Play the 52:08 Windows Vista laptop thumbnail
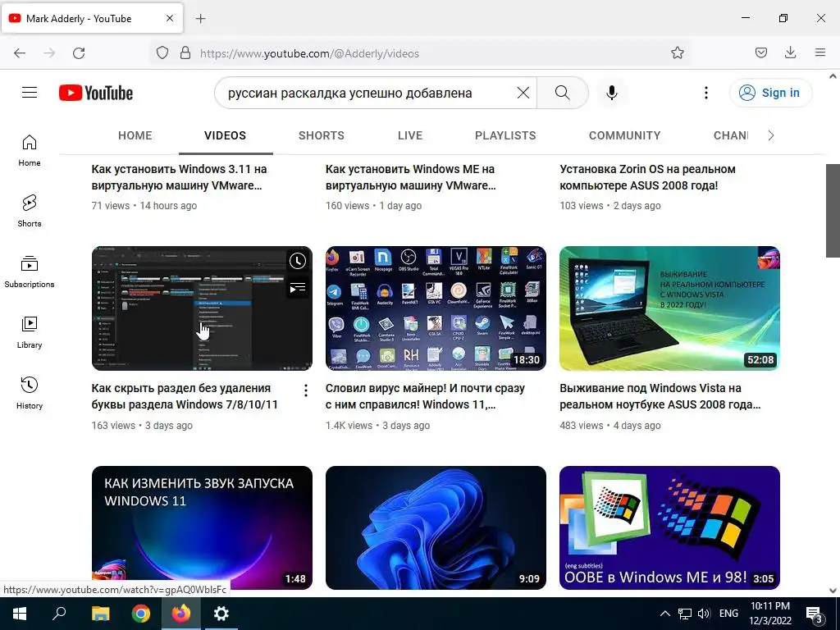The image size is (840, 630). [669, 308]
